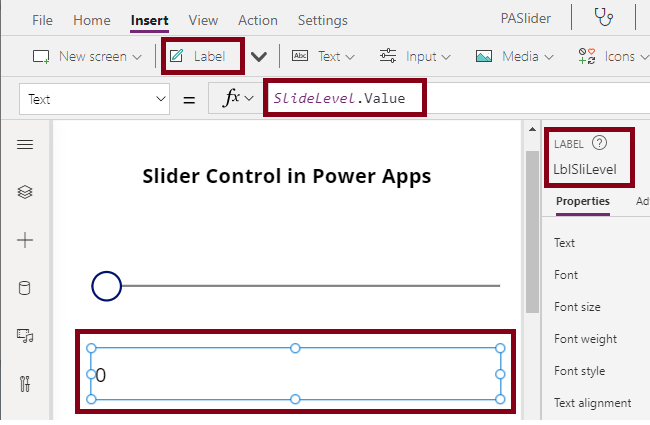Switch to the View tab

203,20
